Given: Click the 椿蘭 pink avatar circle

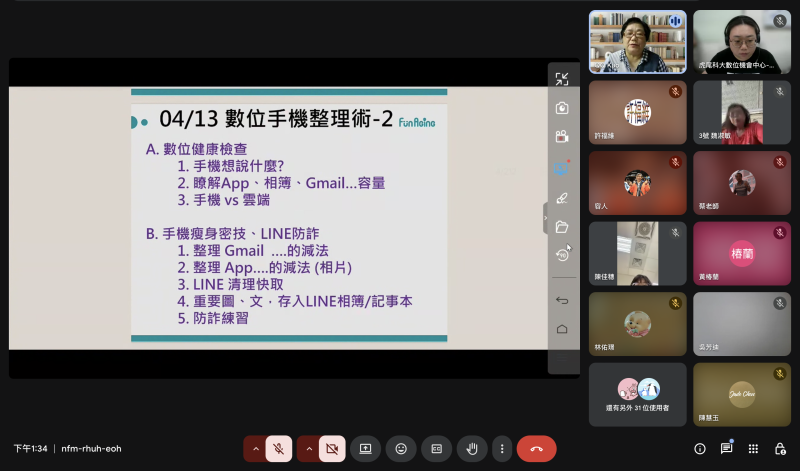Looking at the screenshot, I should [x=742, y=253].
